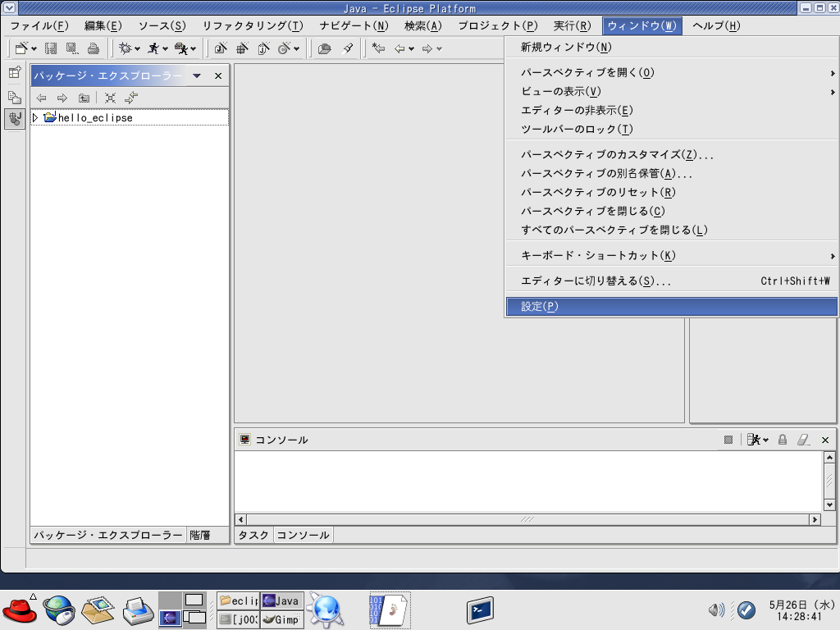Choose パースペクティブのリセット(R) menu entry

tap(671, 192)
